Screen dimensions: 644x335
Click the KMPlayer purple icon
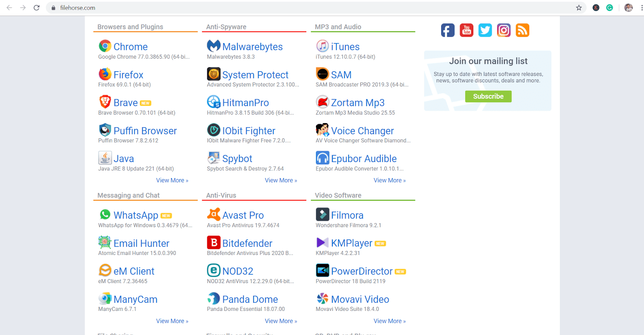click(322, 243)
